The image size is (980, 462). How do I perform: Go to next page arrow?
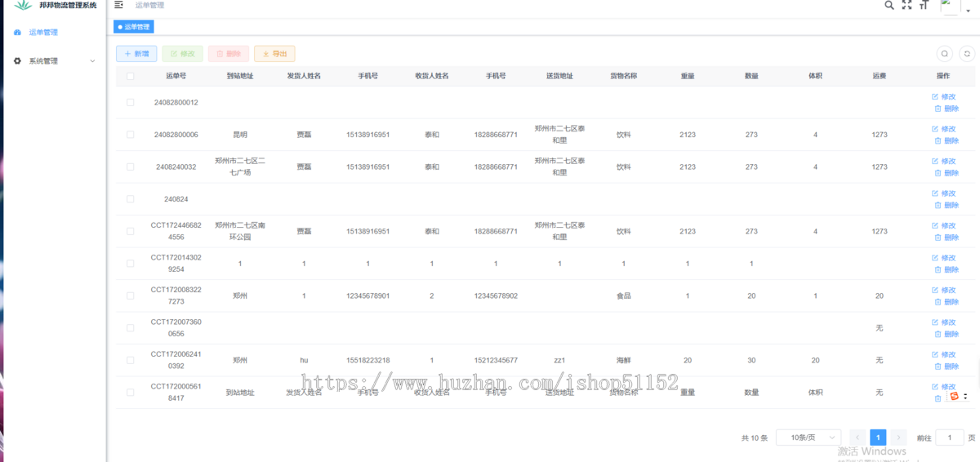coord(898,438)
